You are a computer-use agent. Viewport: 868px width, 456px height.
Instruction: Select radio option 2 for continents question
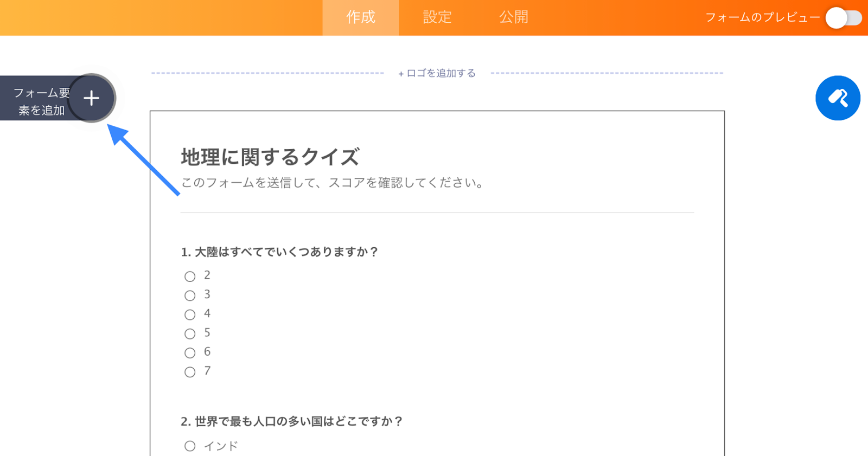coord(190,277)
